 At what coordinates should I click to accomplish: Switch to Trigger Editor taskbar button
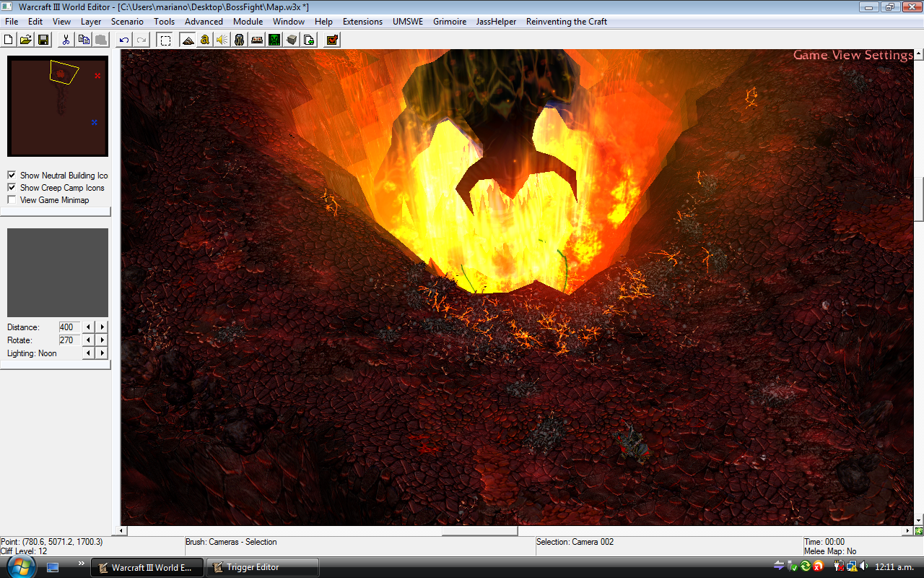click(x=263, y=567)
